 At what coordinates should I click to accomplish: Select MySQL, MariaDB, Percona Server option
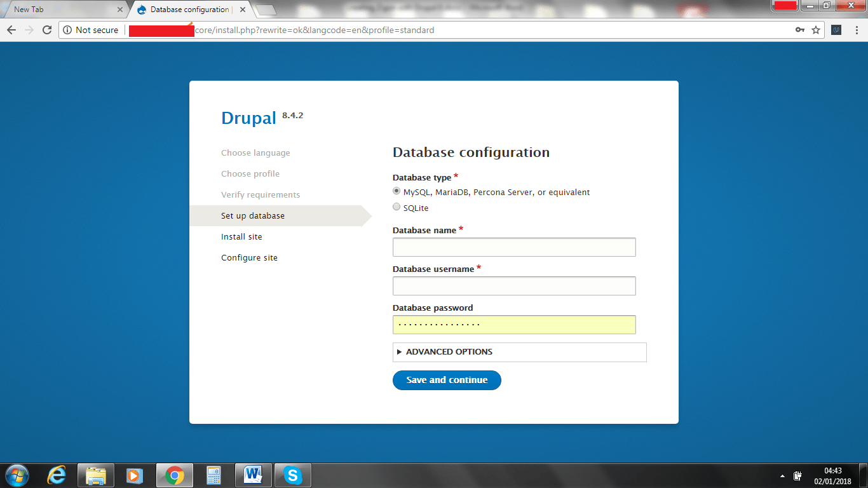pyautogui.click(x=397, y=191)
